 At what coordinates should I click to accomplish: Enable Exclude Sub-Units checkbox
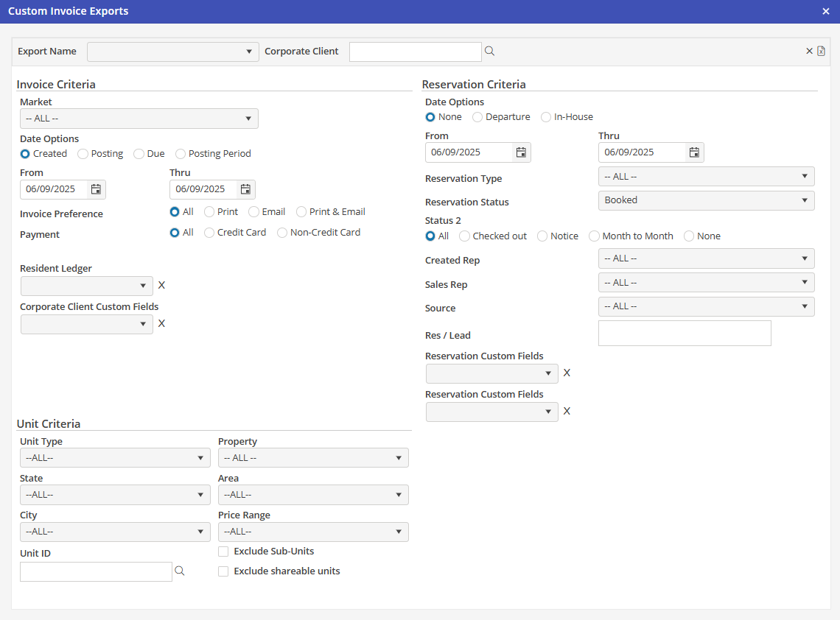click(223, 552)
